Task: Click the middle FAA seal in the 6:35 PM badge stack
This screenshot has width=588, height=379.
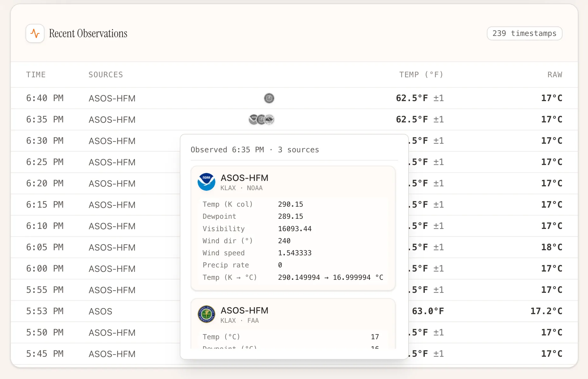Action: (262, 119)
